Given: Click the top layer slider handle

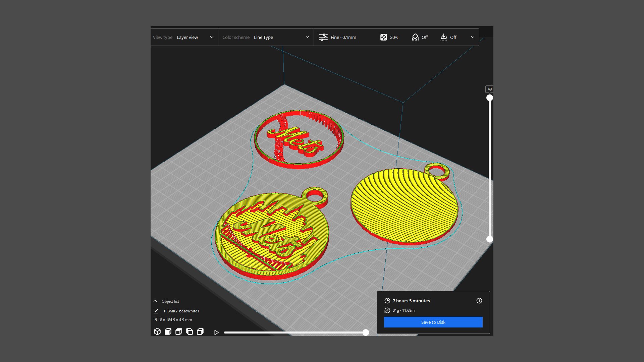Looking at the screenshot, I should coord(490,98).
